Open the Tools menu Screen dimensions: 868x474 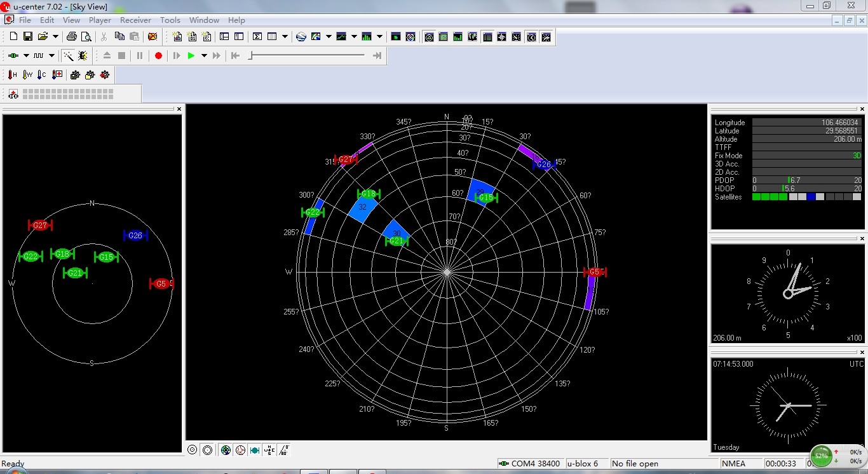170,20
